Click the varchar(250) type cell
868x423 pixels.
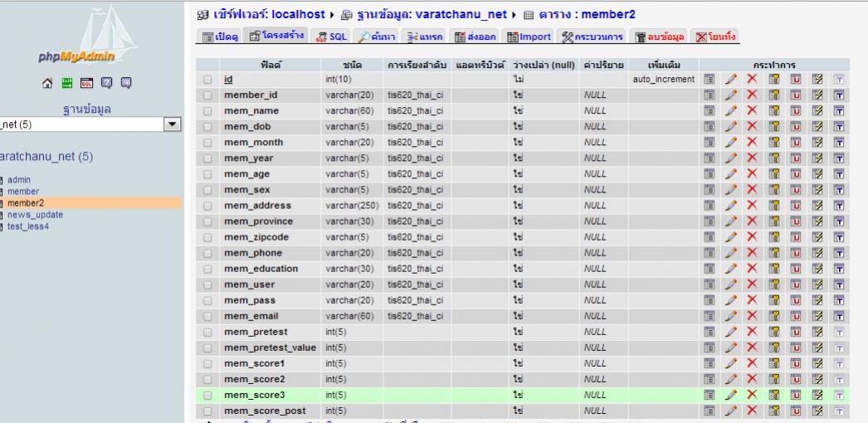tap(352, 205)
